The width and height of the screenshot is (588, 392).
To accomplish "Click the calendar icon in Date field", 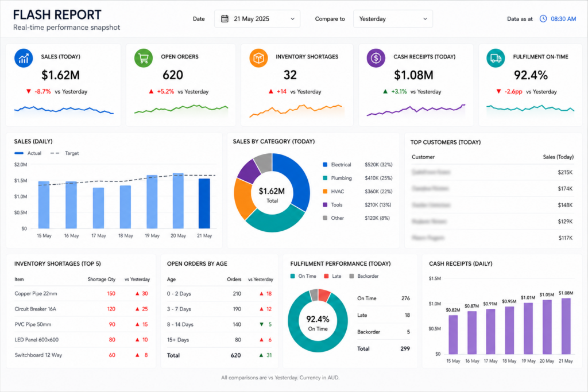I will (x=225, y=19).
